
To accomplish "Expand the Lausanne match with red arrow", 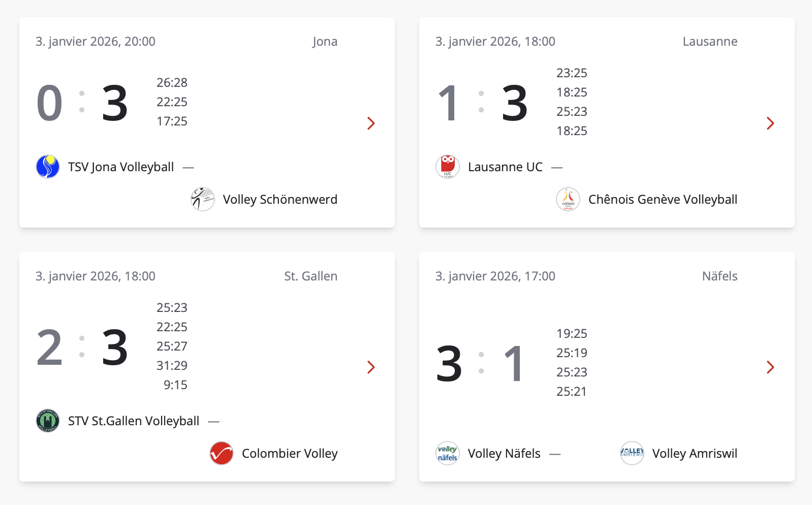I will (770, 123).
